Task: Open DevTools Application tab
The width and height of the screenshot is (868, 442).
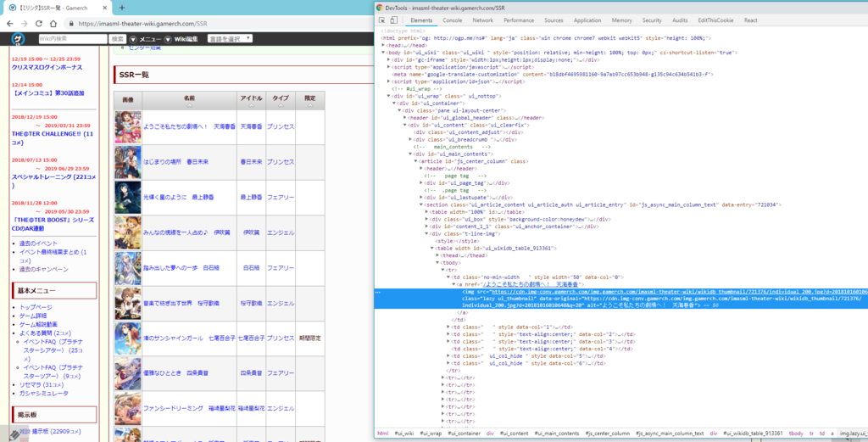Action: [x=587, y=20]
